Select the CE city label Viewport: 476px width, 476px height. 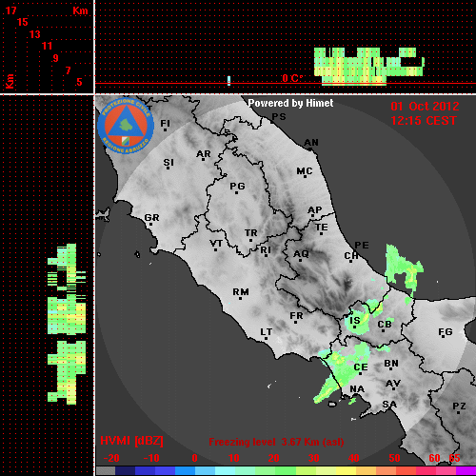tap(361, 367)
